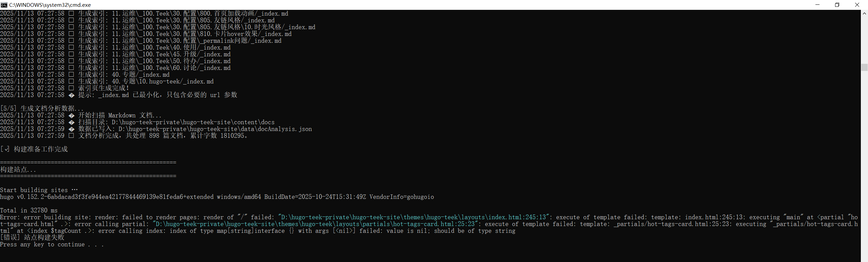The image size is (868, 262).
Task: Close the command prompt window
Action: (x=857, y=5)
